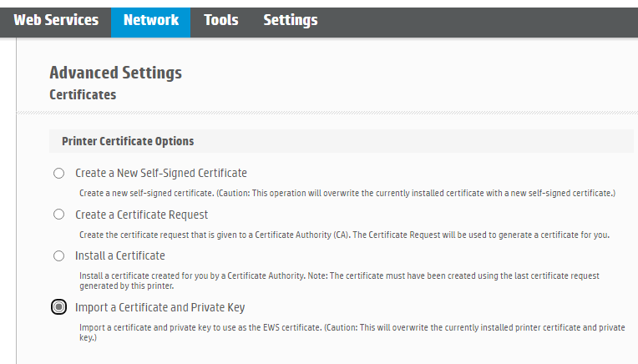The width and height of the screenshot is (638, 364).
Task: Click the "Install a Certificate" label text
Action: tap(120, 255)
